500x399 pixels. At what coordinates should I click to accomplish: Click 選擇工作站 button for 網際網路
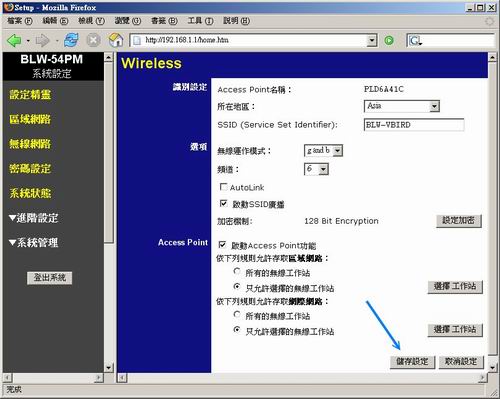455,330
